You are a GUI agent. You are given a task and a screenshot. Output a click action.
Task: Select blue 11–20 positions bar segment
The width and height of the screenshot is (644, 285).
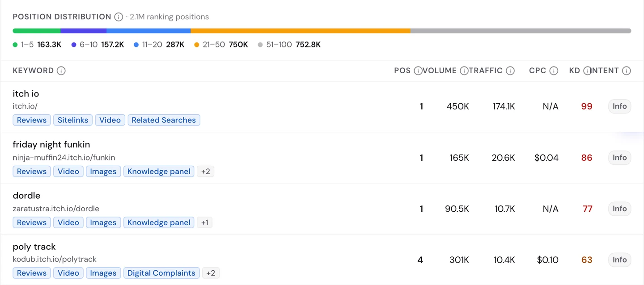pos(148,31)
